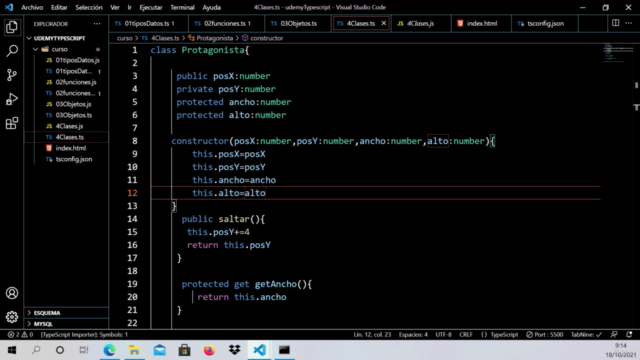Close the 4Clases.ts tab

click(384, 23)
